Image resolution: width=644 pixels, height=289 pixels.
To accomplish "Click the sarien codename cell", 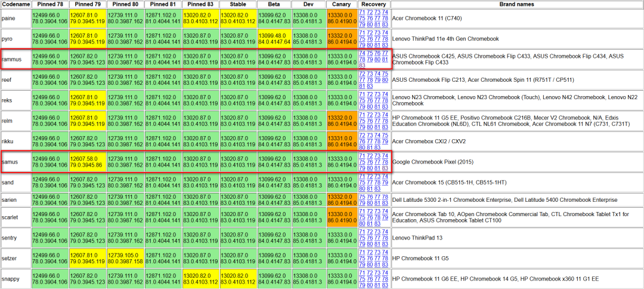I will pyautogui.click(x=16, y=200).
